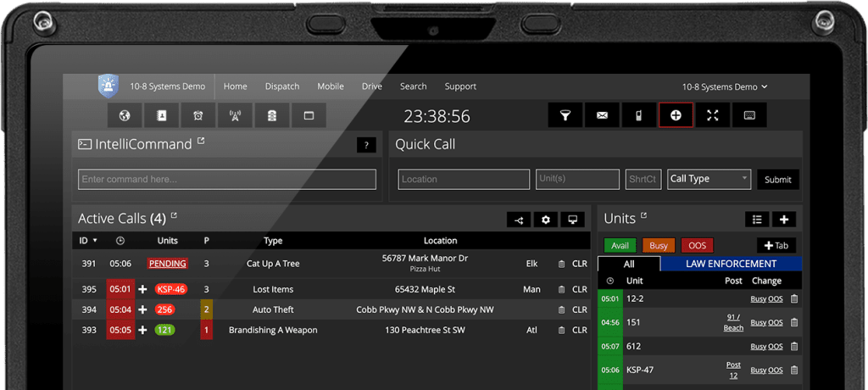This screenshot has width=868, height=390.
Task: Click the plus icon on call 393
Action: coord(142,330)
